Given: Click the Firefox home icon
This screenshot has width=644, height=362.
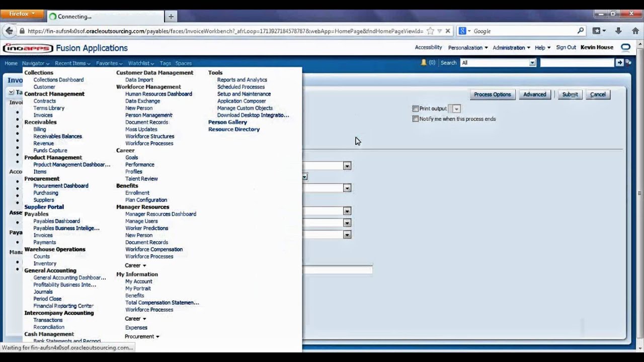Looking at the screenshot, I should click(x=634, y=31).
